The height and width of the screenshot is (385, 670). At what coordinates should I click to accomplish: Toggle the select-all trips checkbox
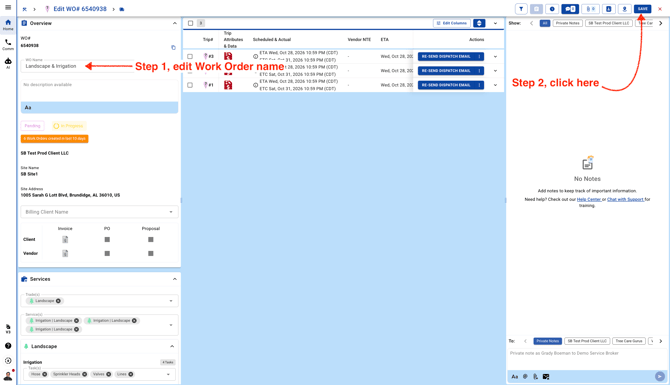coord(191,23)
